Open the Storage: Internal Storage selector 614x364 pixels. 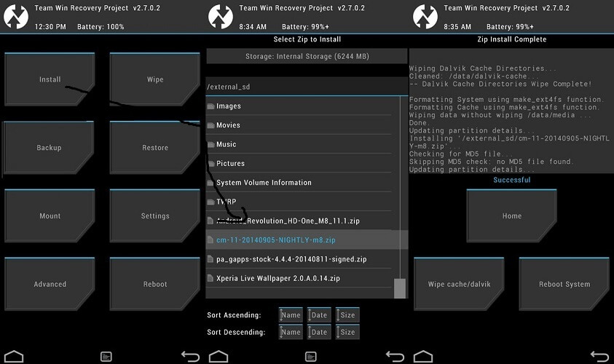pyautogui.click(x=306, y=57)
